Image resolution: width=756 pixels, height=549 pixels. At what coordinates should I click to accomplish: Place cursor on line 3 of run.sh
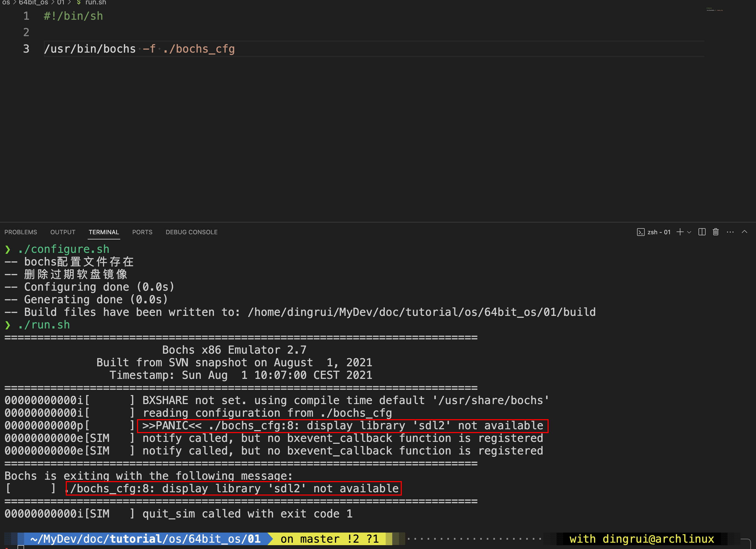pos(140,49)
